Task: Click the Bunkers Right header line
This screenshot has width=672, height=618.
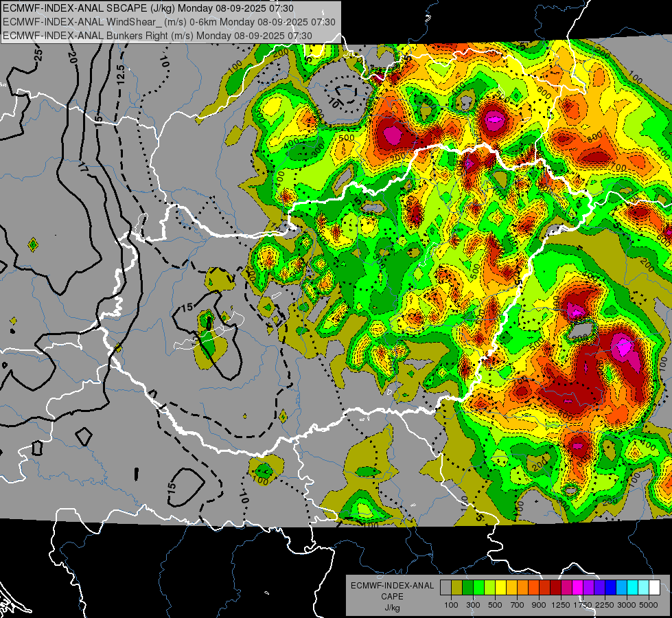Action: 157,36
